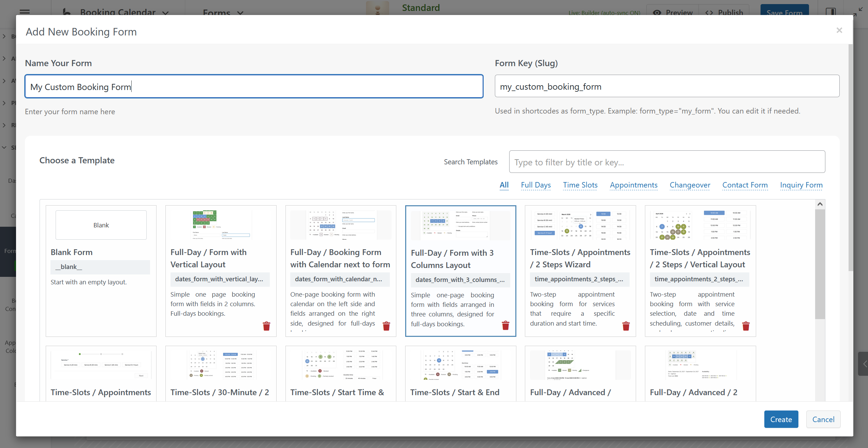Delete the Vertical Layout template via trash icon

pyautogui.click(x=266, y=326)
